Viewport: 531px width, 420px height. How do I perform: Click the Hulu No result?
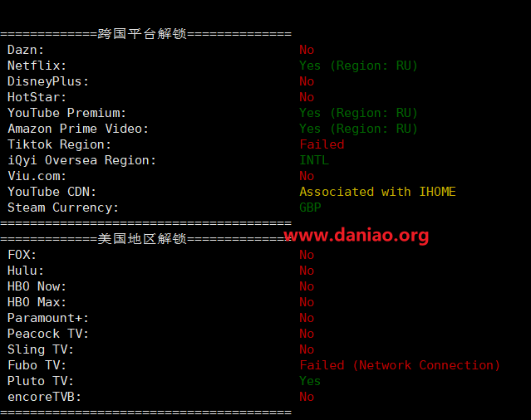pyautogui.click(x=307, y=271)
